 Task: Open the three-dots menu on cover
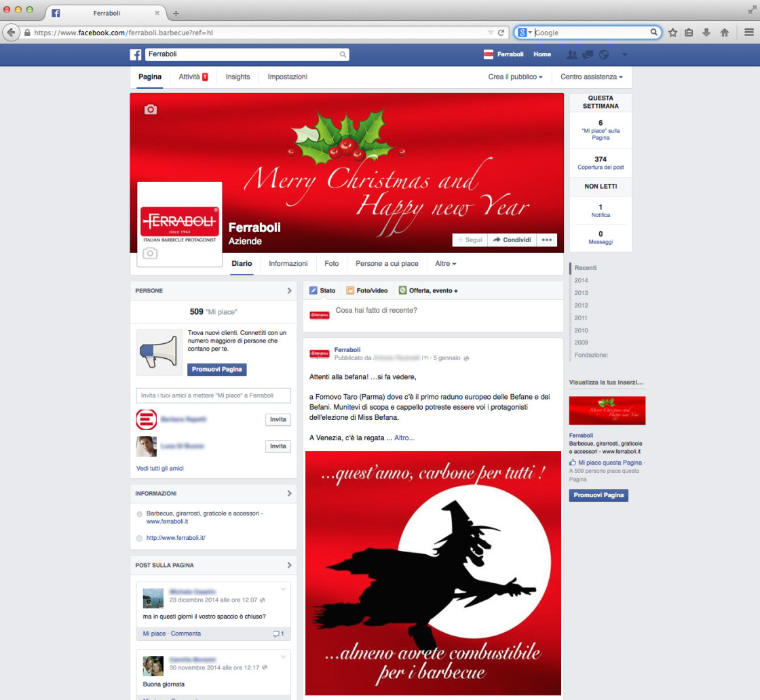point(547,240)
